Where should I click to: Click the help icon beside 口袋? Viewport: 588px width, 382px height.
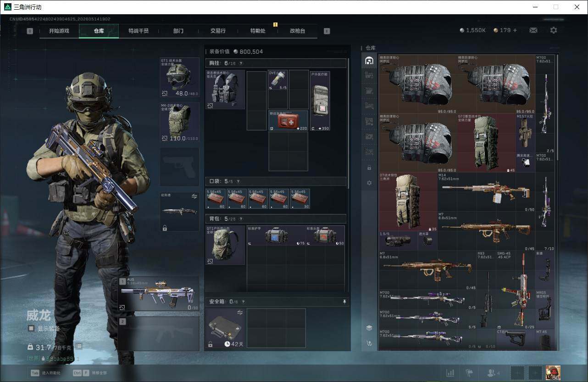[x=238, y=181]
